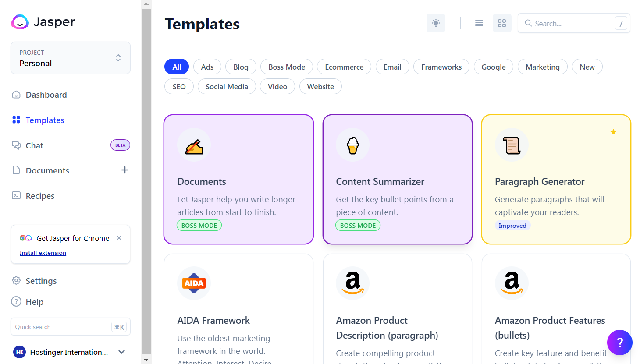The image size is (640, 364).
Task: Switch to list view layout
Action: click(479, 23)
